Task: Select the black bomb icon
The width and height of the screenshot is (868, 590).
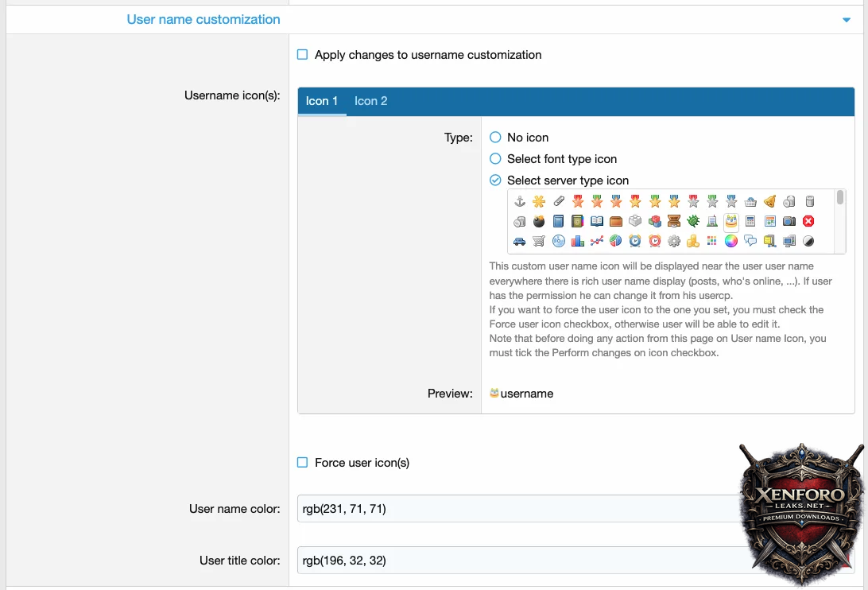Action: 539,222
